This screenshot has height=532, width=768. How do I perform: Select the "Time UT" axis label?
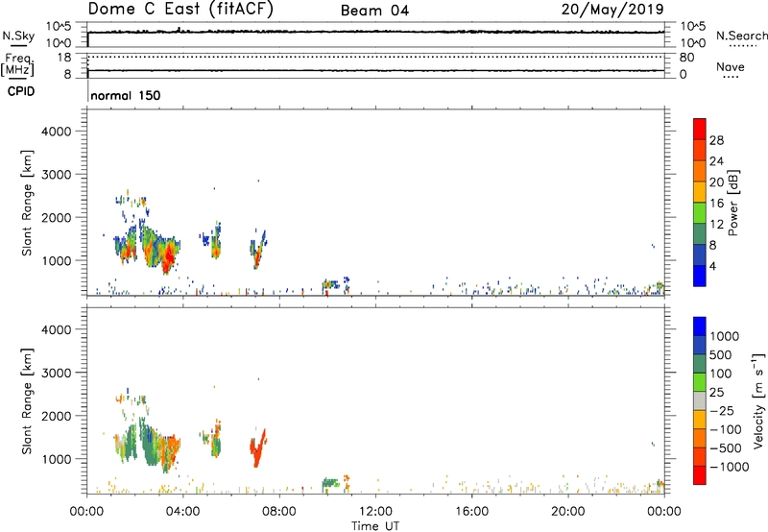click(375, 526)
